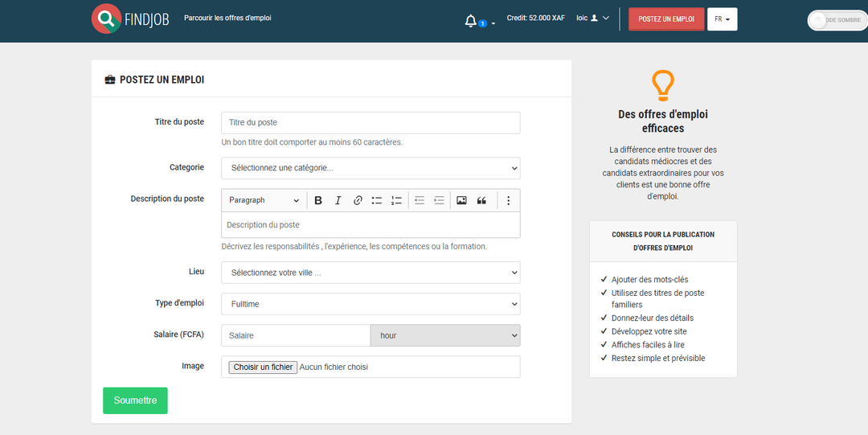Open the notifications bell

coord(471,21)
